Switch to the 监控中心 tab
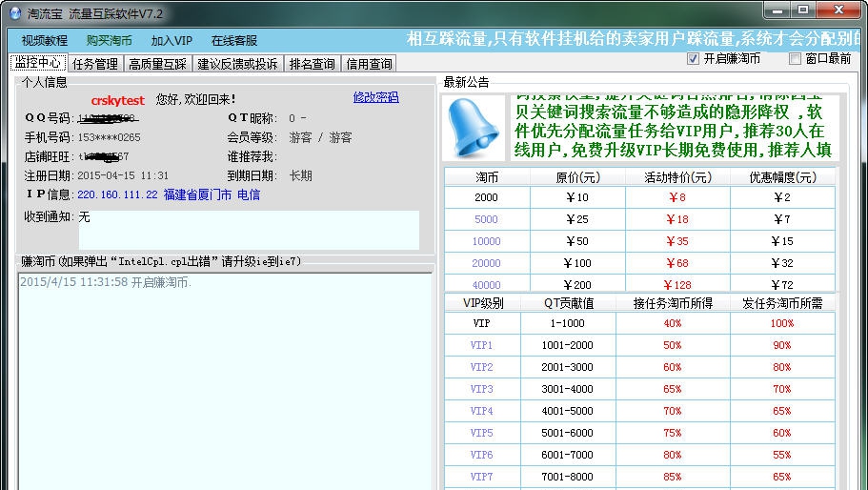Viewport: 868px width, 490px height. point(38,63)
